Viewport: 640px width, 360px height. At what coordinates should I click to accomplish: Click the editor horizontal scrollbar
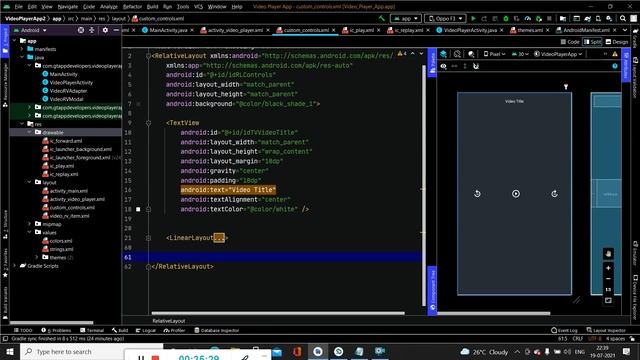click(278, 313)
